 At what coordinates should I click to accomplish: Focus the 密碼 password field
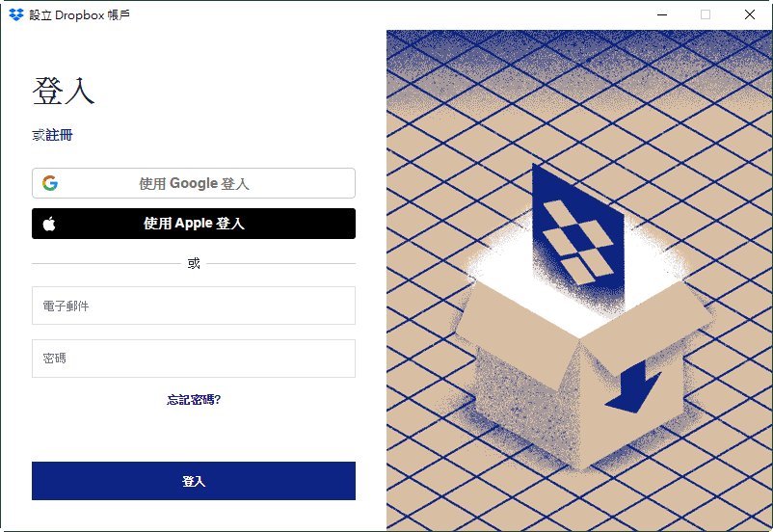click(194, 359)
